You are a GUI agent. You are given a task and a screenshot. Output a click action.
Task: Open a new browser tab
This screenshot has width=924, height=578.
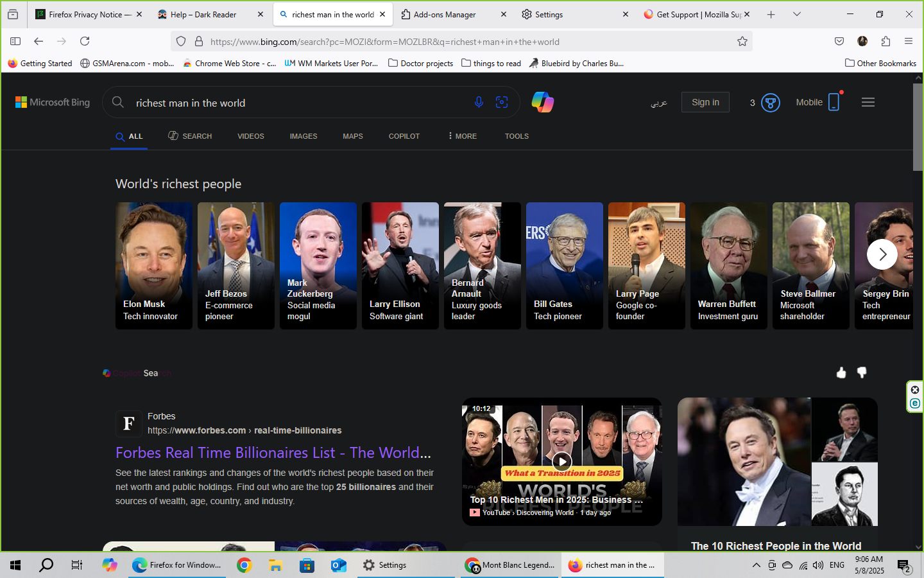(771, 14)
